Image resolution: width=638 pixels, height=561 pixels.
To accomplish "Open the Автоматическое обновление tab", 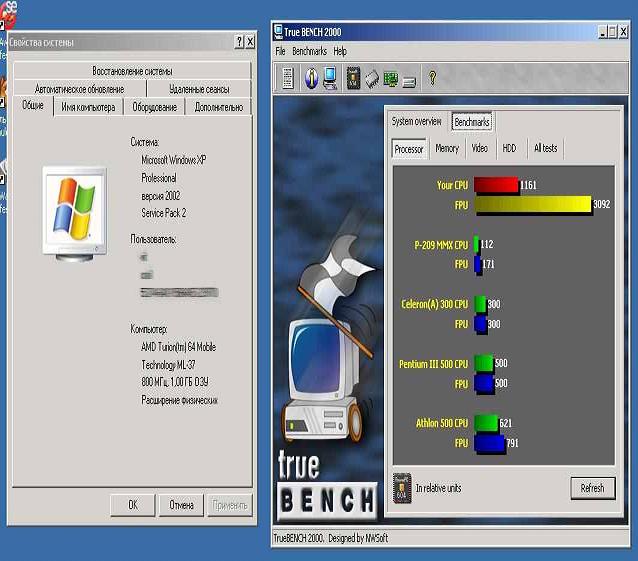I will tap(80, 89).
